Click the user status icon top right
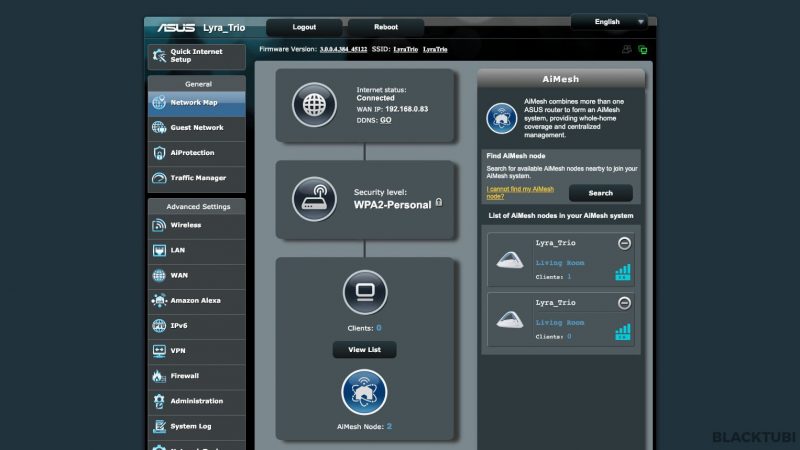 pyautogui.click(x=627, y=49)
